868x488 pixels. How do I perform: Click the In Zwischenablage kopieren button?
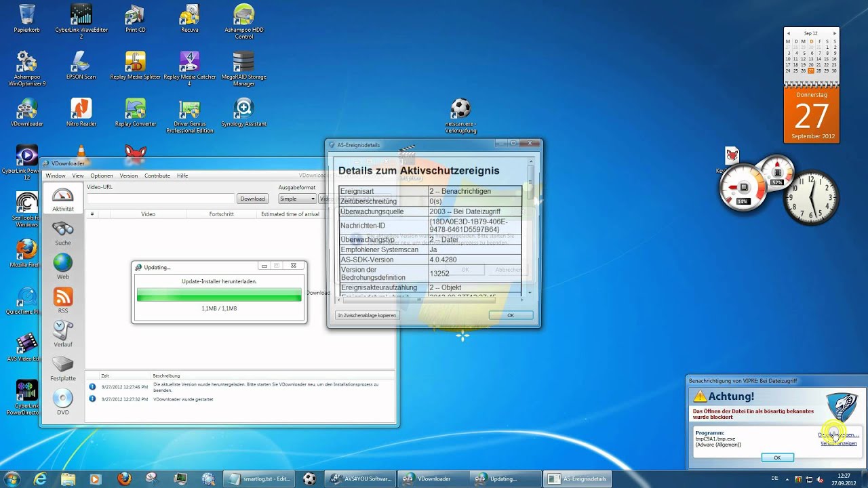pos(367,315)
